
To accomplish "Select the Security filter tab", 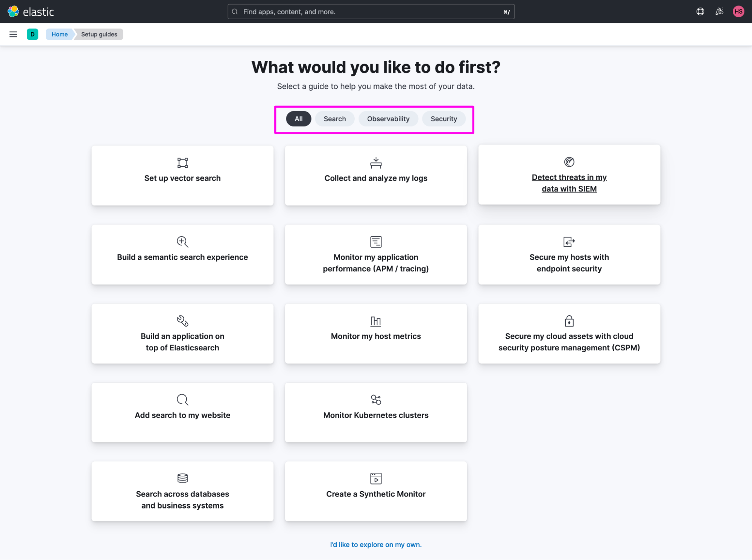I will click(x=443, y=119).
